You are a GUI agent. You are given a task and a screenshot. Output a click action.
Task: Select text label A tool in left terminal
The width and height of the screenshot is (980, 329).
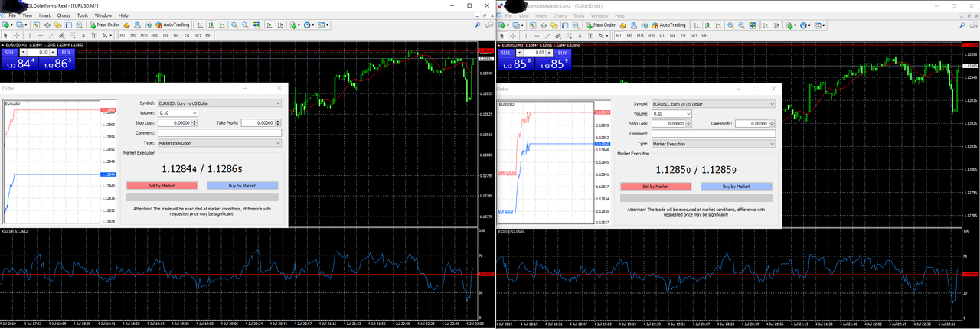point(83,35)
